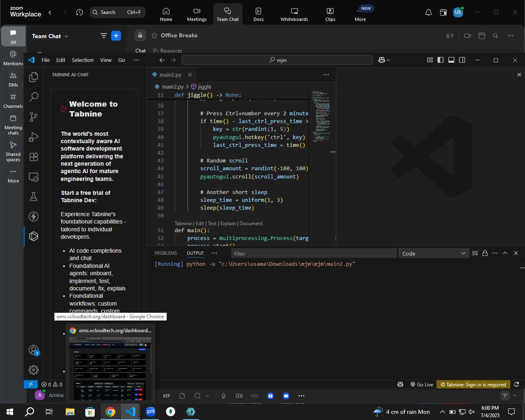525x420 pixels.
Task: Toggle primary side bar visibility
Action: click(x=441, y=60)
